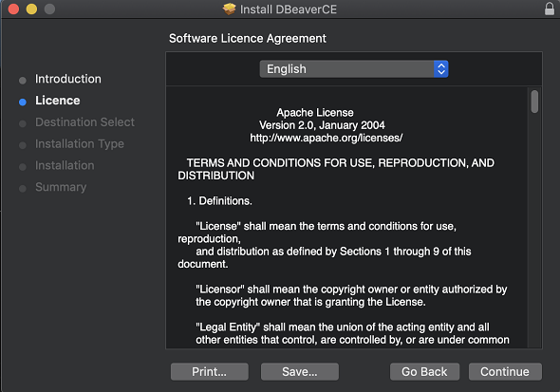Viewport: 560px width, 392px height.
Task: Click the Destination Select step
Action: (x=84, y=122)
